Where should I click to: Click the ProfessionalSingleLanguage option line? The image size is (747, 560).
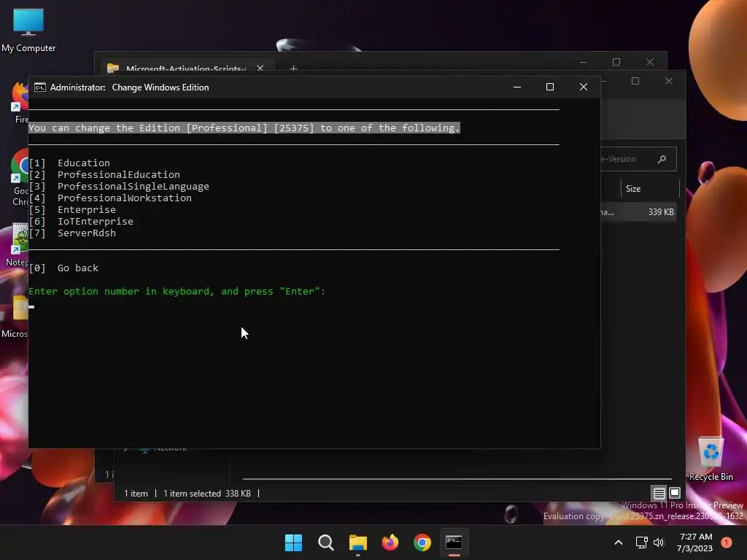tap(119, 186)
